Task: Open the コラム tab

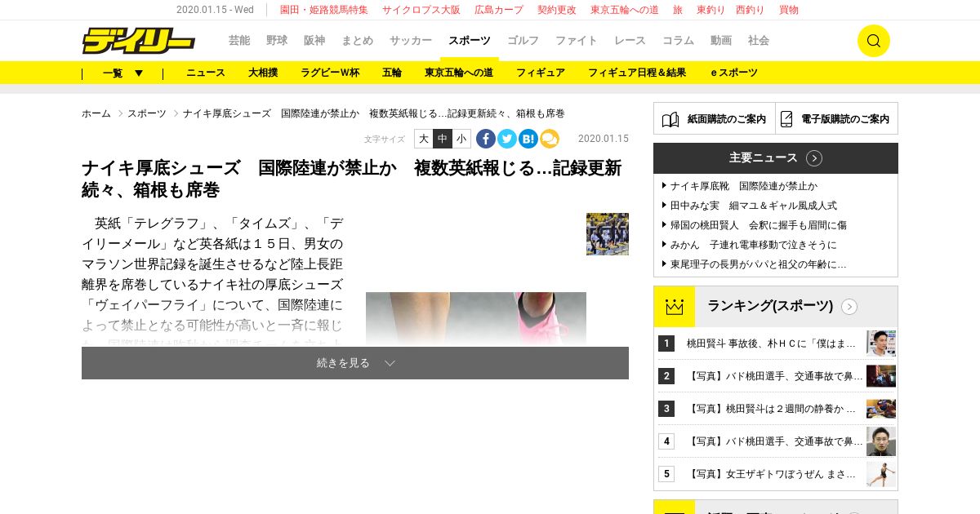Action: (678, 41)
